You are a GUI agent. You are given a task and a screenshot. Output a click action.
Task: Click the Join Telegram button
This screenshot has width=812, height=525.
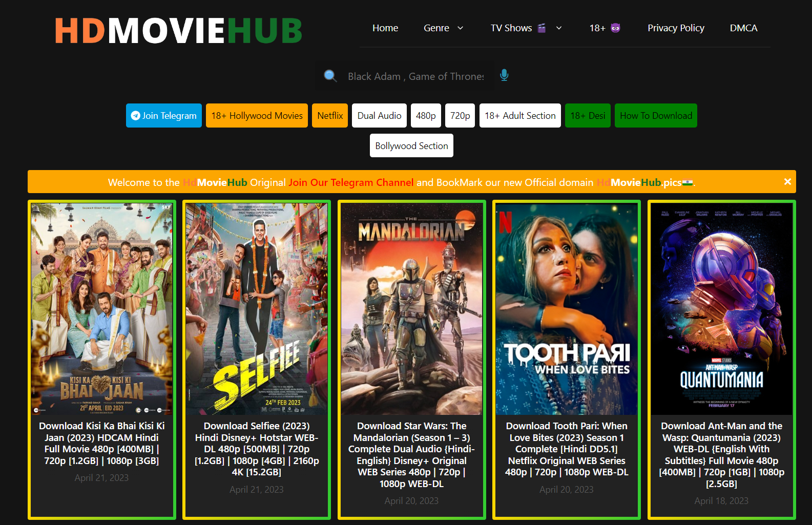[x=164, y=116]
